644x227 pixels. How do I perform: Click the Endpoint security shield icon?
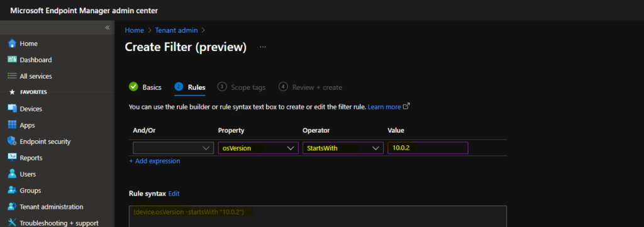12,141
